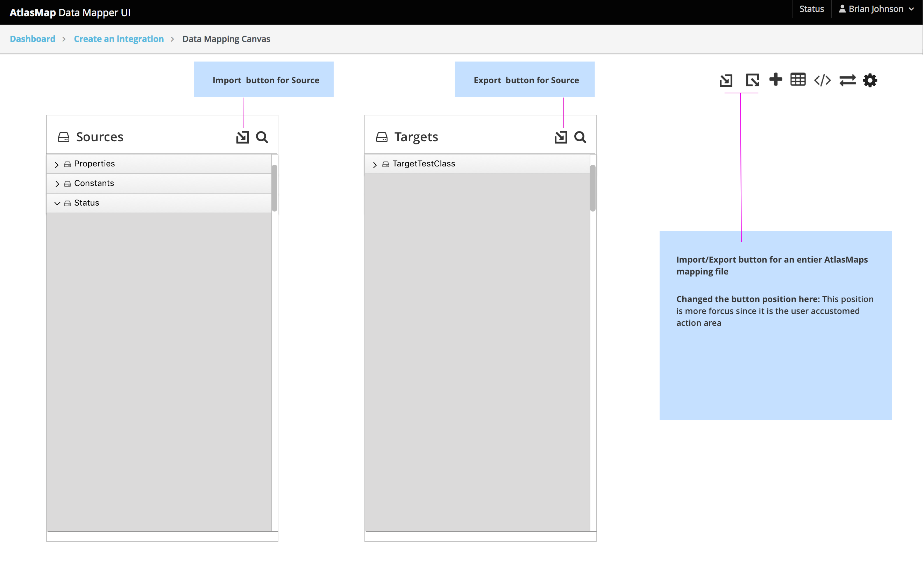Expand the Properties tree in Sources
The width and height of the screenshot is (924, 579).
click(57, 164)
